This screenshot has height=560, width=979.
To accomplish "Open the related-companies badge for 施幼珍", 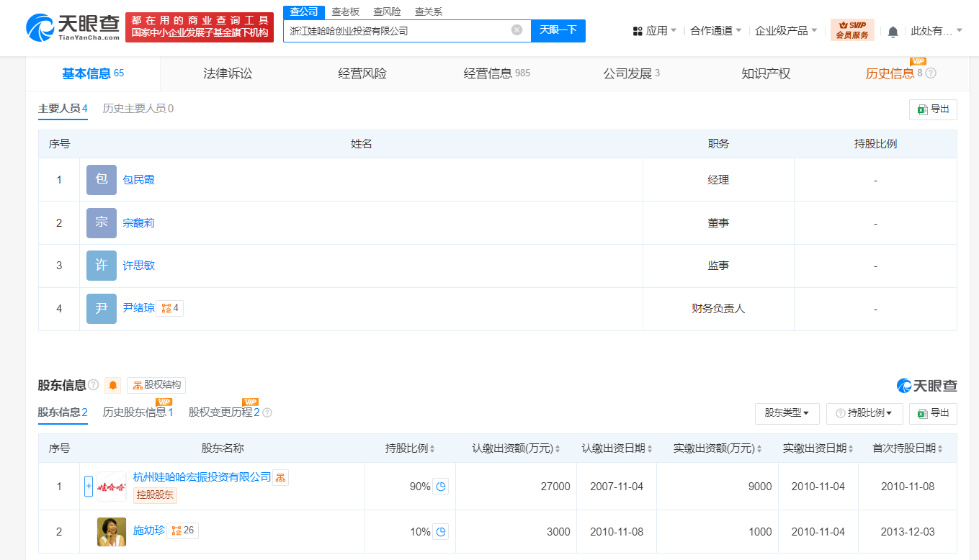I will 182,530.
